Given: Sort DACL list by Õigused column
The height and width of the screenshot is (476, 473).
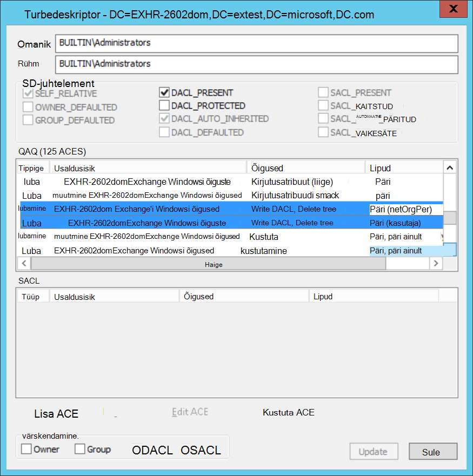Looking at the screenshot, I should pyautogui.click(x=305, y=168).
